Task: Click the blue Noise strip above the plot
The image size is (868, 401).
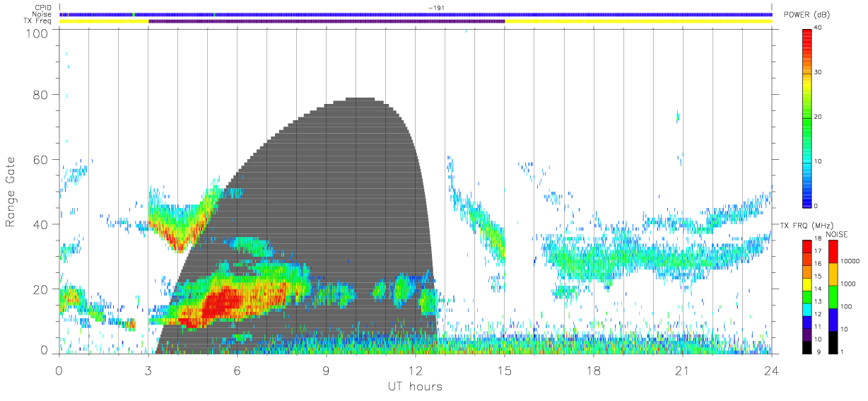Action: (x=416, y=14)
